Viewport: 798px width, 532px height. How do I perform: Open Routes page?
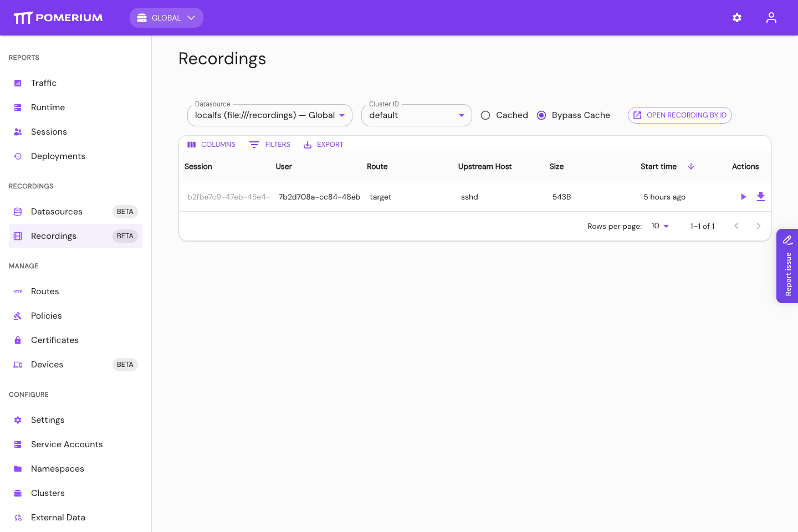pyautogui.click(x=75, y=291)
